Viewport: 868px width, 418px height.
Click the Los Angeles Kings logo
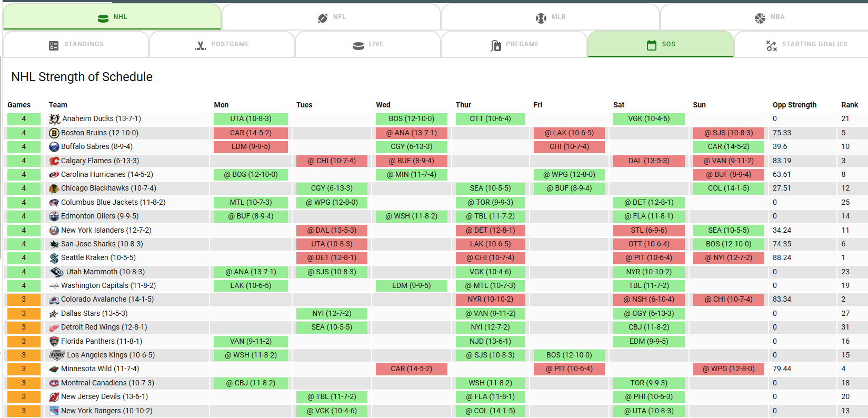tap(57, 355)
